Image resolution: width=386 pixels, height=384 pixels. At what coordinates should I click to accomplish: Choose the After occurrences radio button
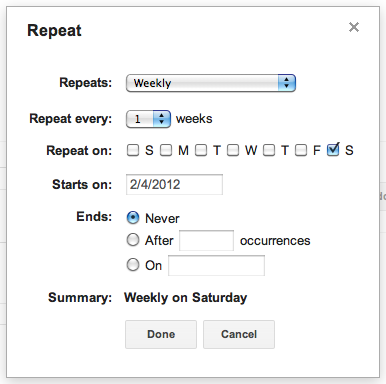pyautogui.click(x=133, y=240)
